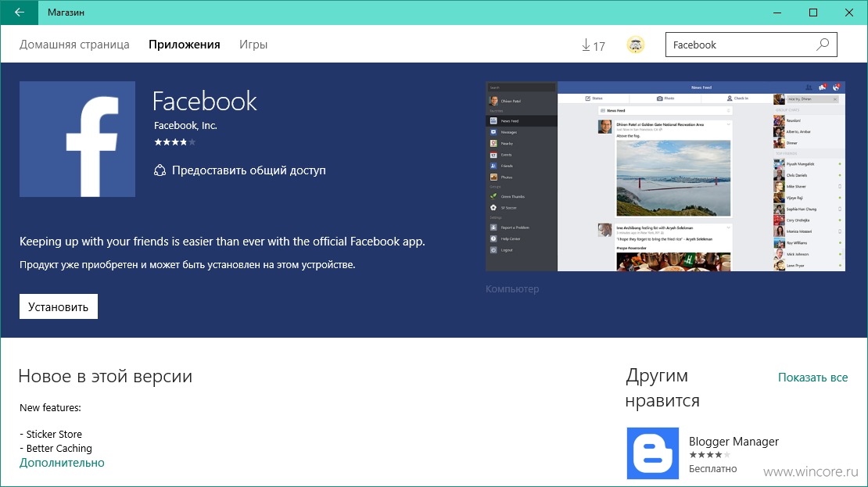Click Предоставить общий доступ link
The width and height of the screenshot is (868, 487).
click(249, 170)
